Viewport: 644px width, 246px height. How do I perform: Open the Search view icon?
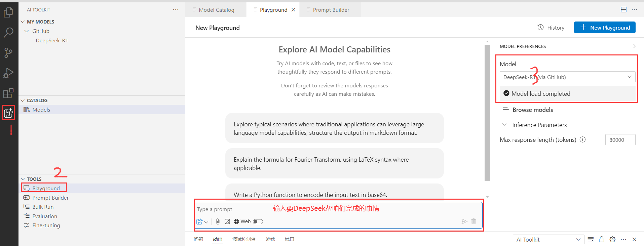coord(8,33)
